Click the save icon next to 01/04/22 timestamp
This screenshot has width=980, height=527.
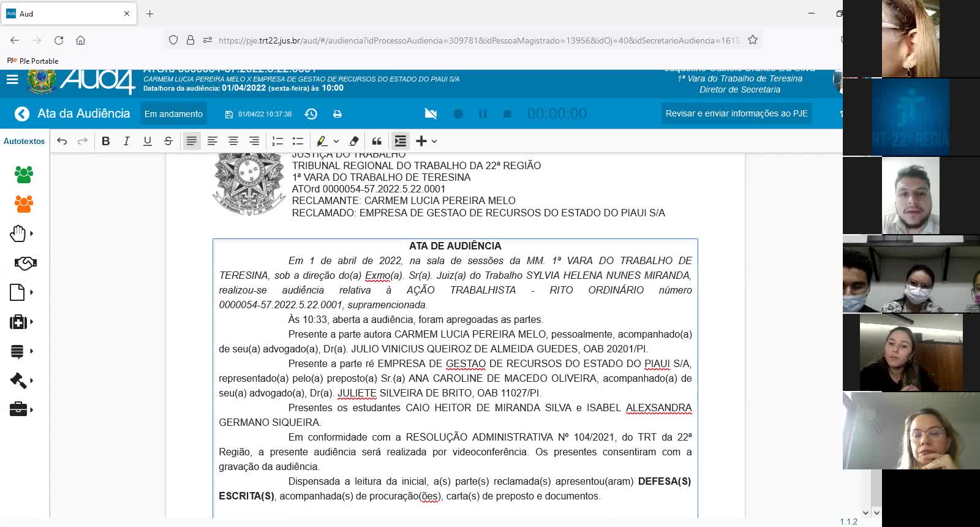pyautogui.click(x=229, y=115)
